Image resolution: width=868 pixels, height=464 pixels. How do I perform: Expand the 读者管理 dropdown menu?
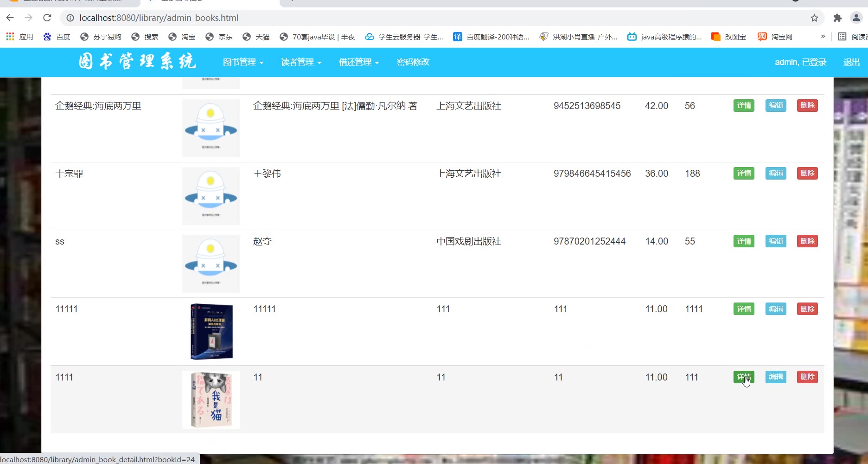(301, 62)
